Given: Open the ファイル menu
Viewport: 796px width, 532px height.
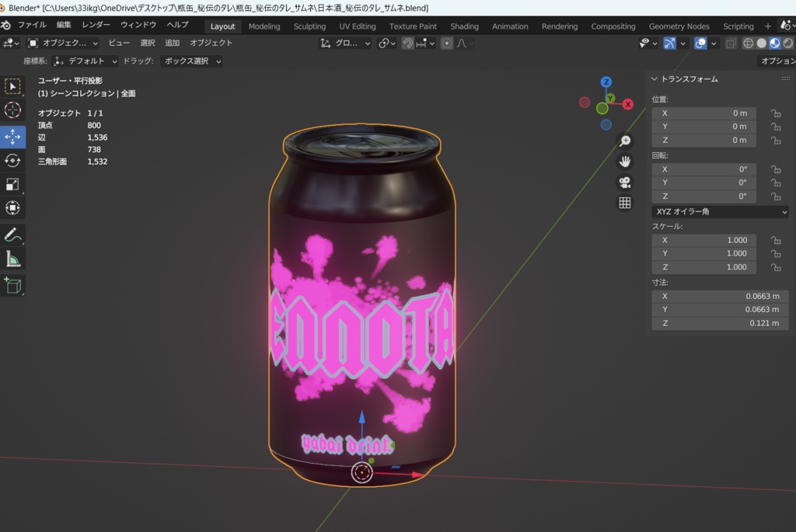Looking at the screenshot, I should pos(32,25).
